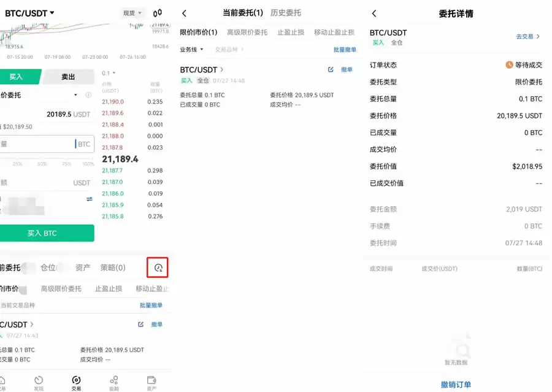Switch to the 历史委托 tab

285,12
